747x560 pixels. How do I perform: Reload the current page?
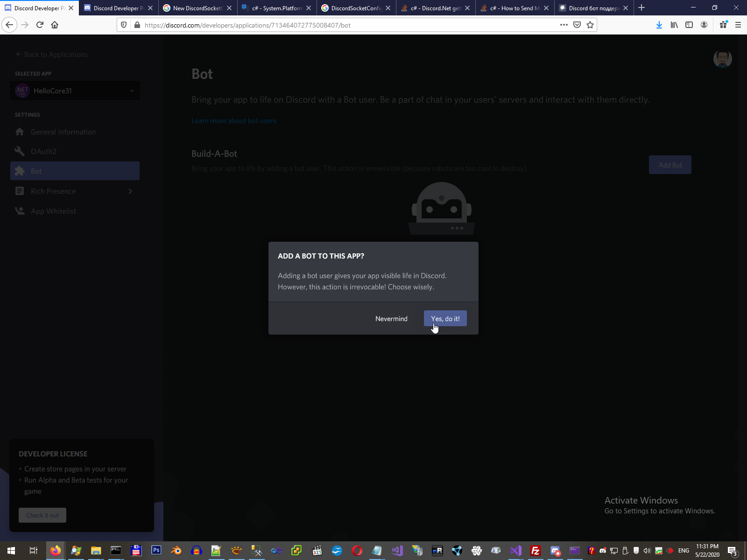click(40, 25)
